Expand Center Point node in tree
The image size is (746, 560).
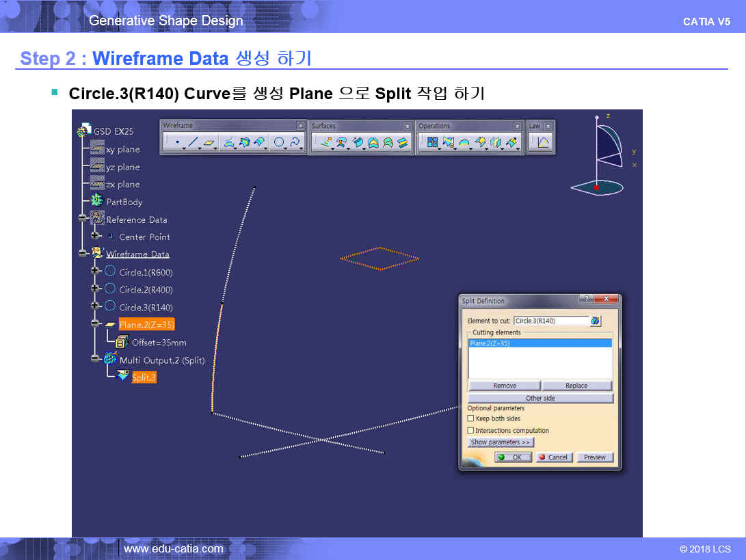(x=95, y=236)
